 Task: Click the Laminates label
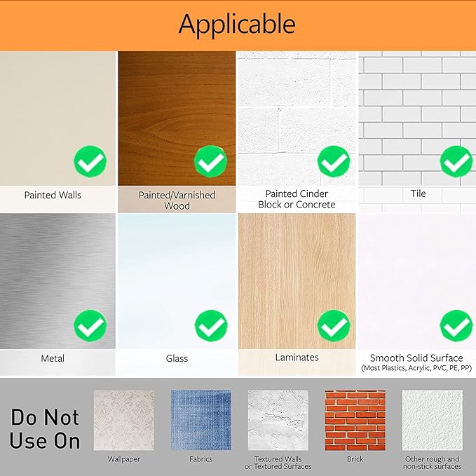(x=297, y=358)
